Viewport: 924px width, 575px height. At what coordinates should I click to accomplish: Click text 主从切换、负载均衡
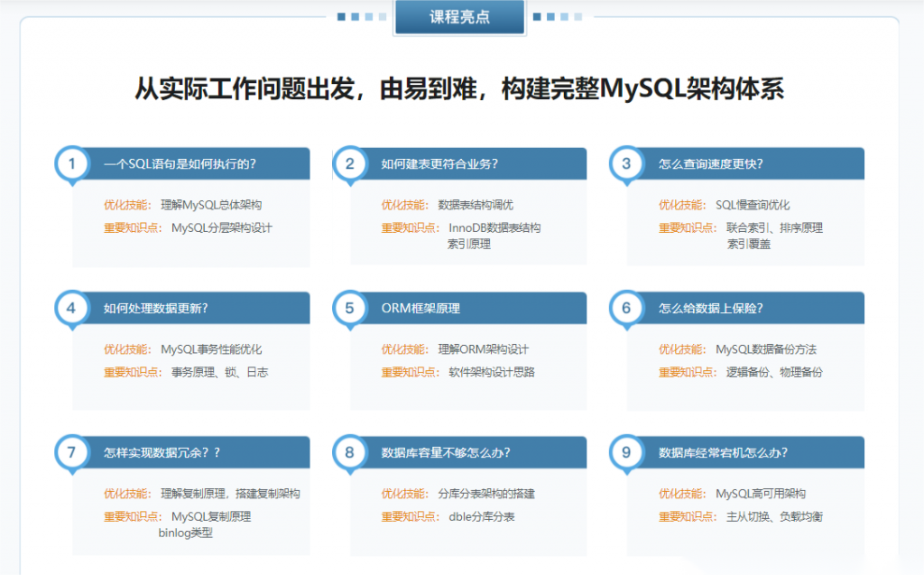[774, 516]
